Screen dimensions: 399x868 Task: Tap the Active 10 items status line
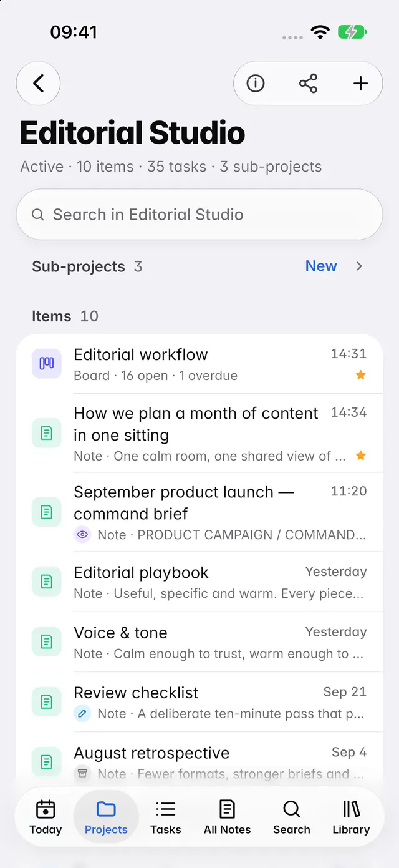tap(171, 167)
